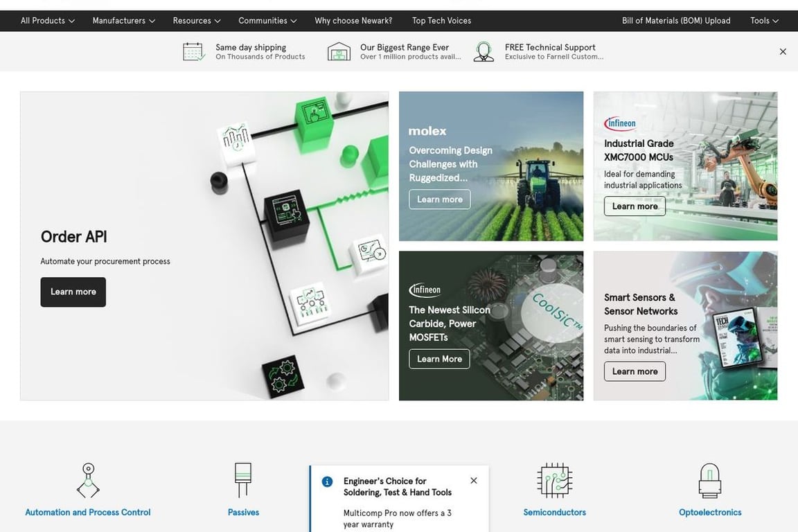Open the Optoelectronics category link
Viewport: 798px width, 532px height.
pos(710,512)
